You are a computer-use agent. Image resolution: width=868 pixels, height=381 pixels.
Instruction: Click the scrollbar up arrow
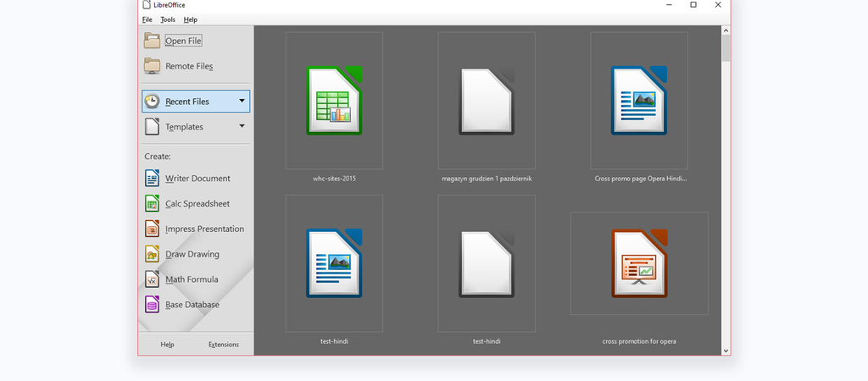tap(726, 30)
